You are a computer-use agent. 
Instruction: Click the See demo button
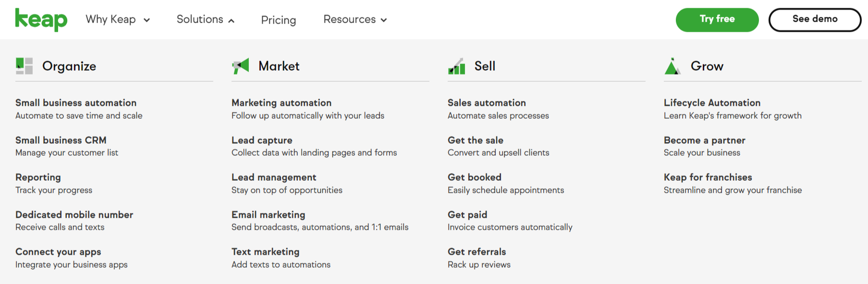coord(815,20)
